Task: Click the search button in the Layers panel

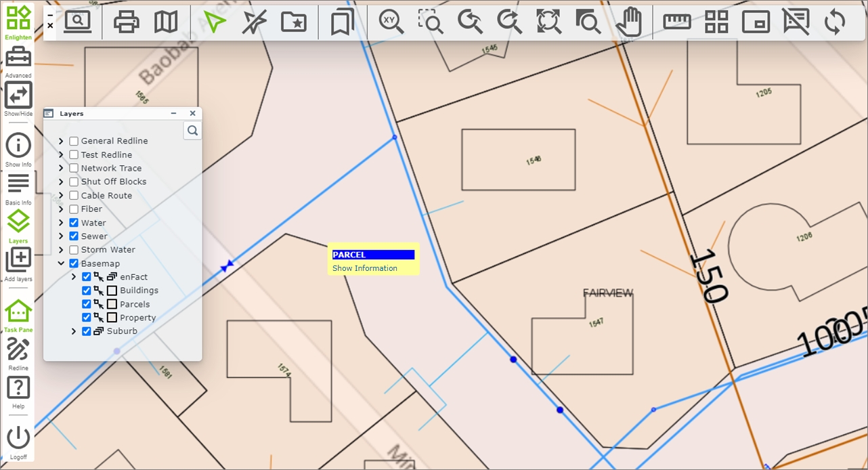Action: [x=192, y=131]
